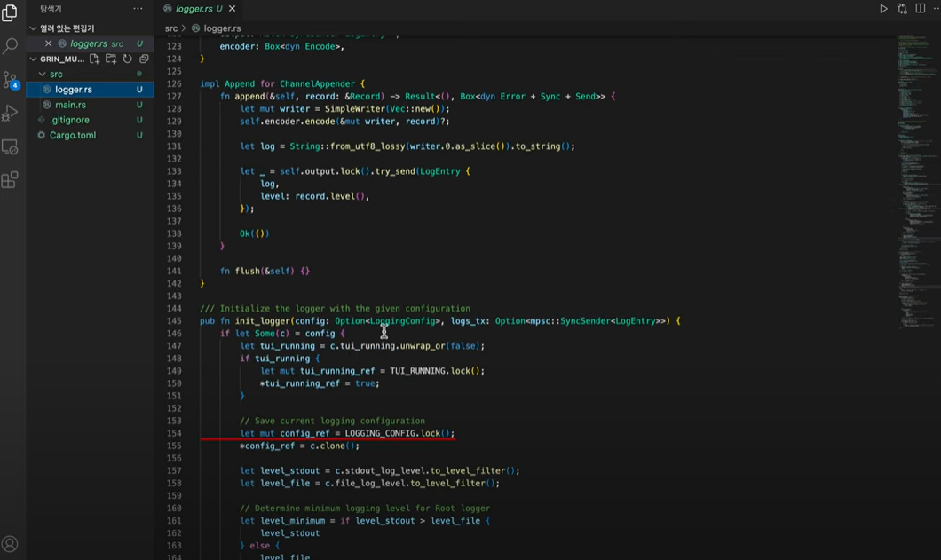The image size is (941, 560).
Task: Click 'TUI_RUNNING' on line 149
Action: pyautogui.click(x=418, y=371)
